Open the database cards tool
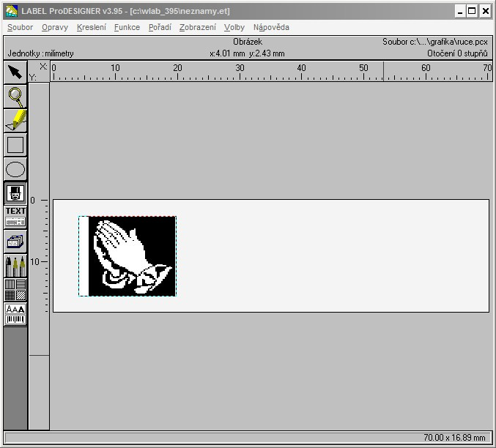The width and height of the screenshot is (496, 448). (15, 242)
